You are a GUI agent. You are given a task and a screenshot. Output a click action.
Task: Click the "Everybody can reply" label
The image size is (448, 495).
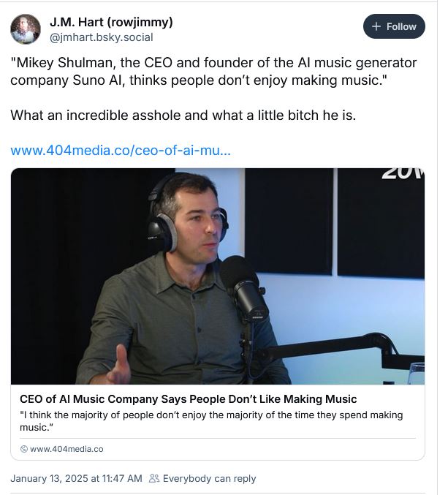coord(209,479)
